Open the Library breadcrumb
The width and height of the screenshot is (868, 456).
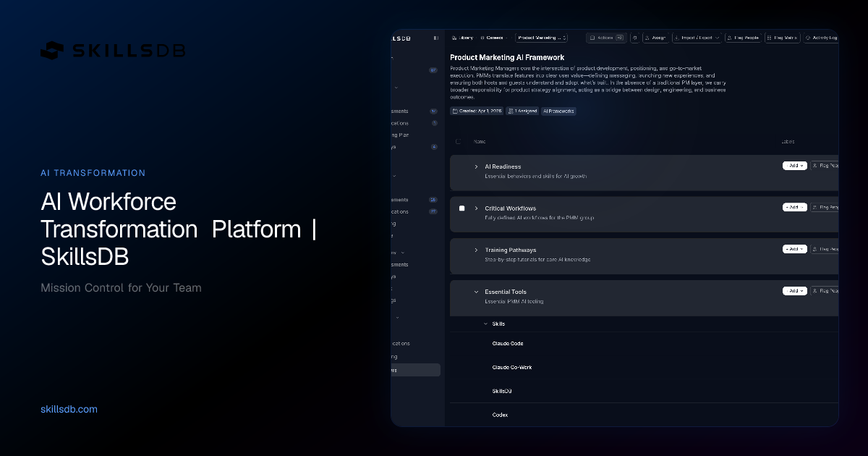click(x=462, y=38)
